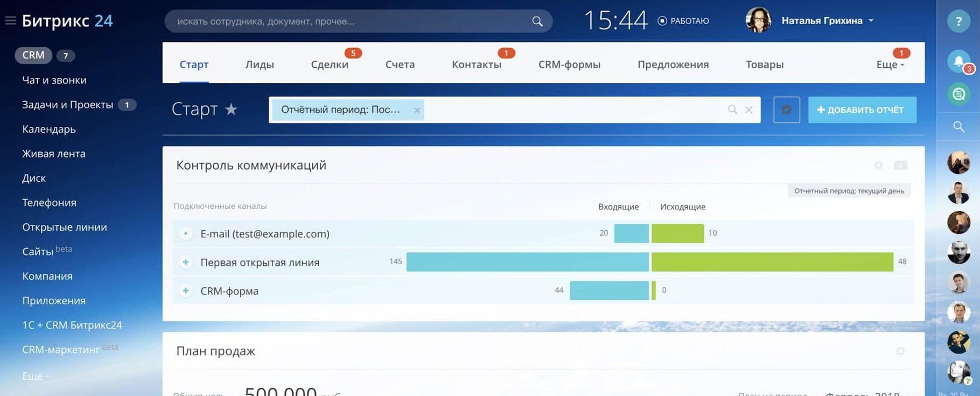Open the user profile photo of Наталья Грихина
This screenshot has height=396, width=980.
click(x=758, y=20)
